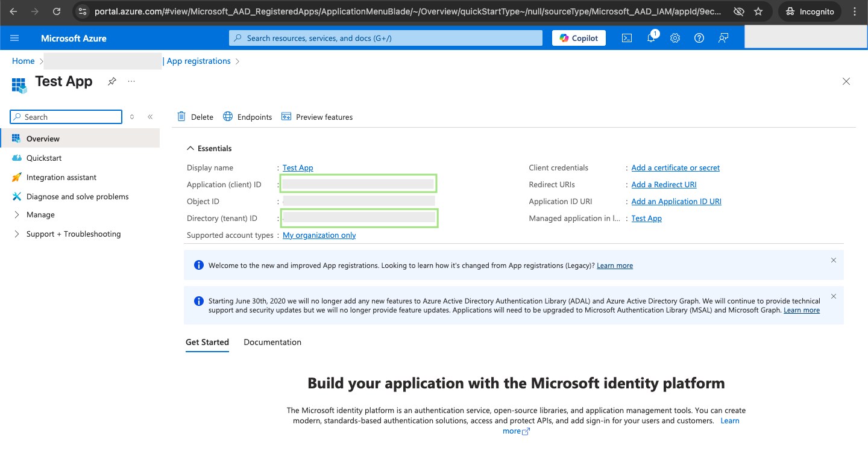Open the notifications bell

point(651,38)
